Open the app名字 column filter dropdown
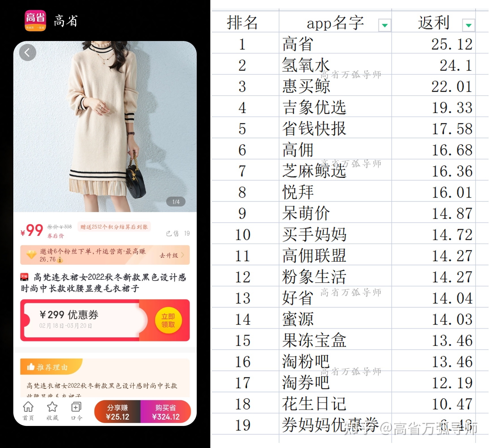Viewport: 490px width, 448px height. coord(384,25)
